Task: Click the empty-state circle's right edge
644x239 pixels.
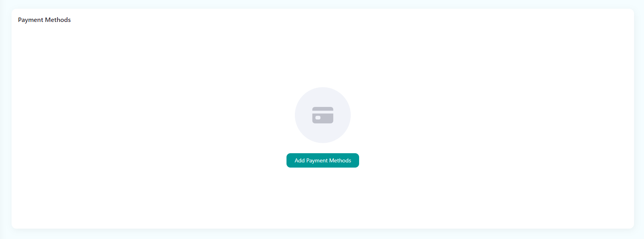Action: 349,115
